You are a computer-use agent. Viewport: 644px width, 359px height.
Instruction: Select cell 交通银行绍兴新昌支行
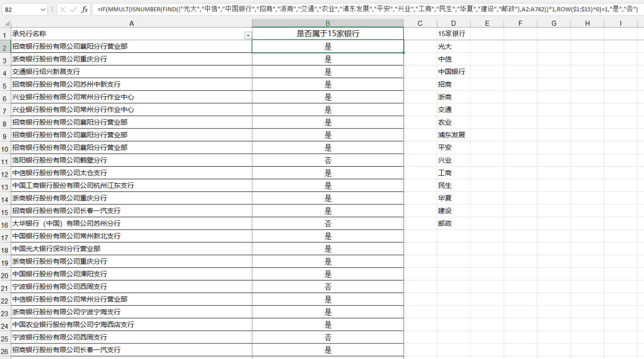tap(131, 71)
